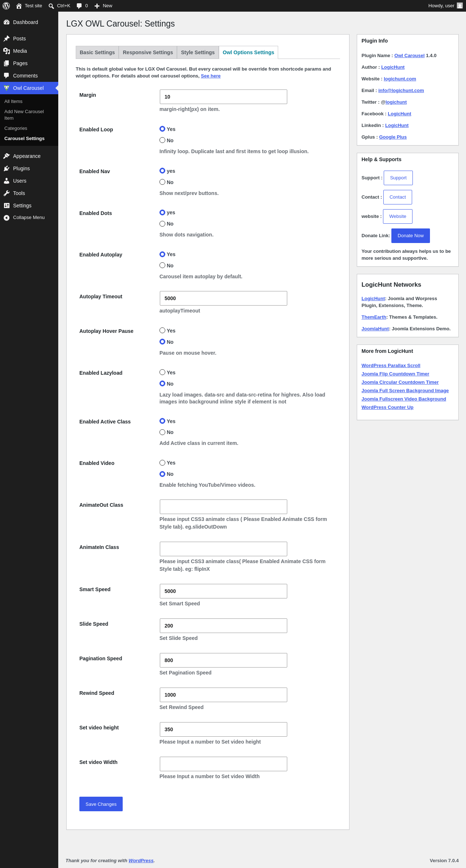This screenshot has width=466, height=868.
Task: Click the Comments sidebar icon
Action: coord(7,76)
